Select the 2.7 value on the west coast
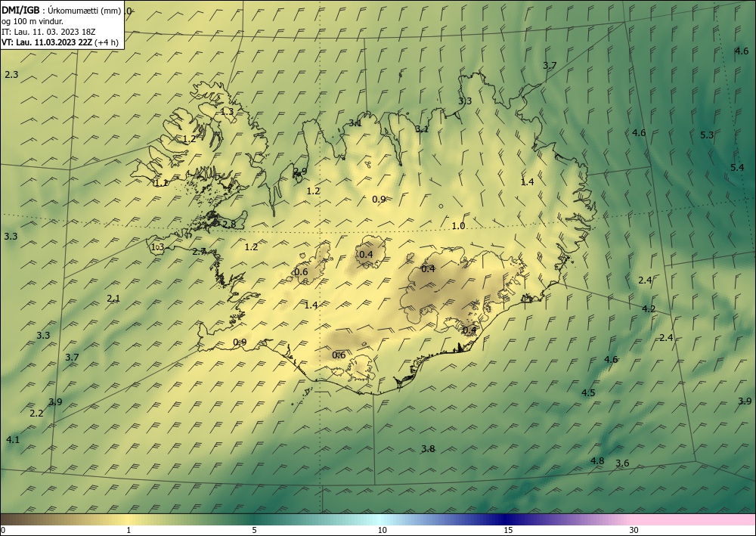The width and height of the screenshot is (756, 536). point(199,252)
